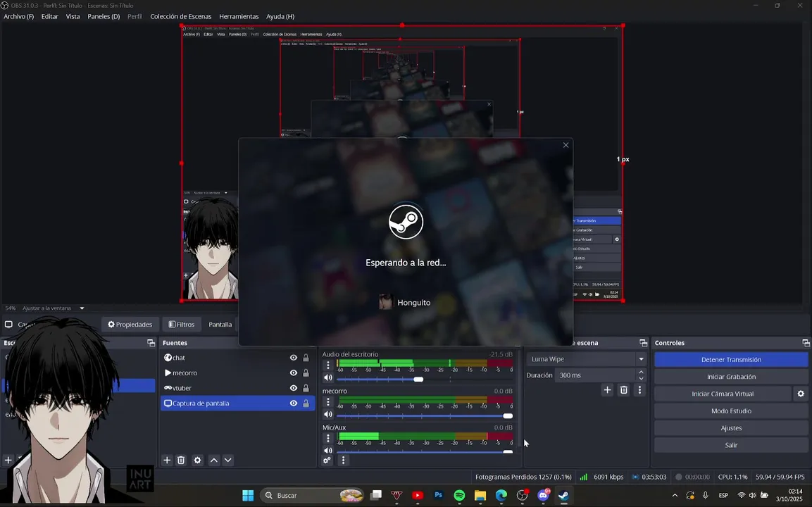Open Photoshop from the Windows taskbar
This screenshot has height=507, width=812.
438,496
